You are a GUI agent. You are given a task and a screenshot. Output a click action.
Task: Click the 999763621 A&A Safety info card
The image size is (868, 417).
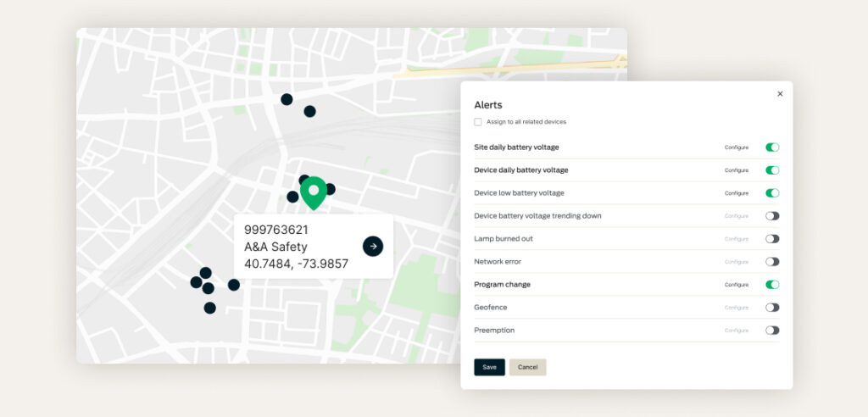(x=314, y=247)
